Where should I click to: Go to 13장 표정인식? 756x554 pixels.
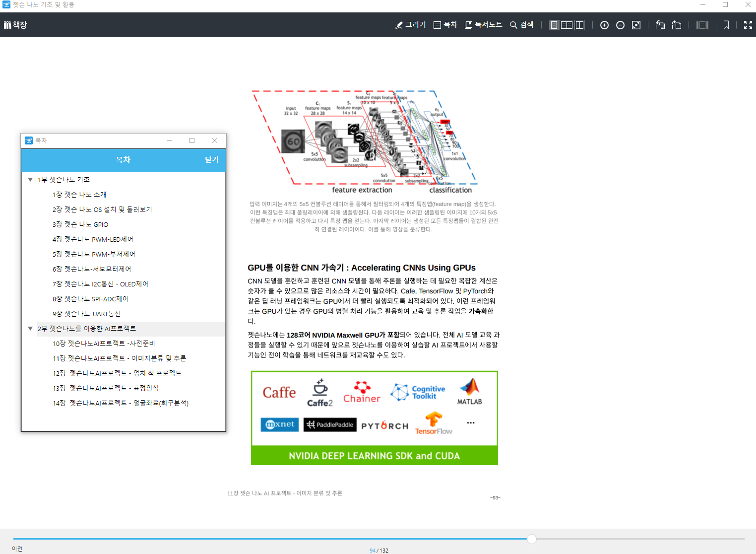click(106, 388)
